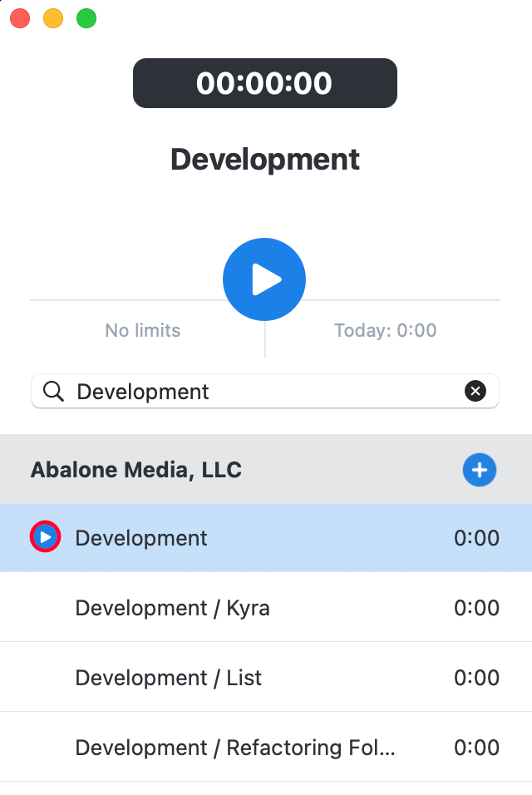Select the Development / Kyra task
Screen dimensions: 532x795
(x=266, y=607)
